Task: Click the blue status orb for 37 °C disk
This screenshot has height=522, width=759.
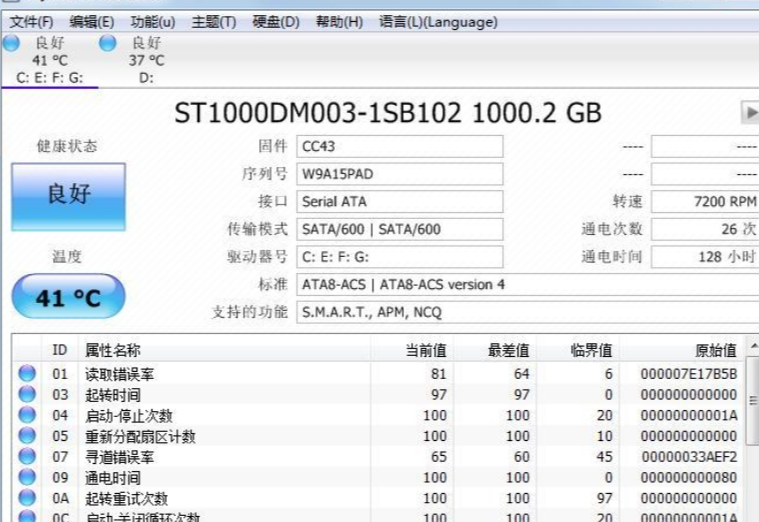Action: [107, 43]
